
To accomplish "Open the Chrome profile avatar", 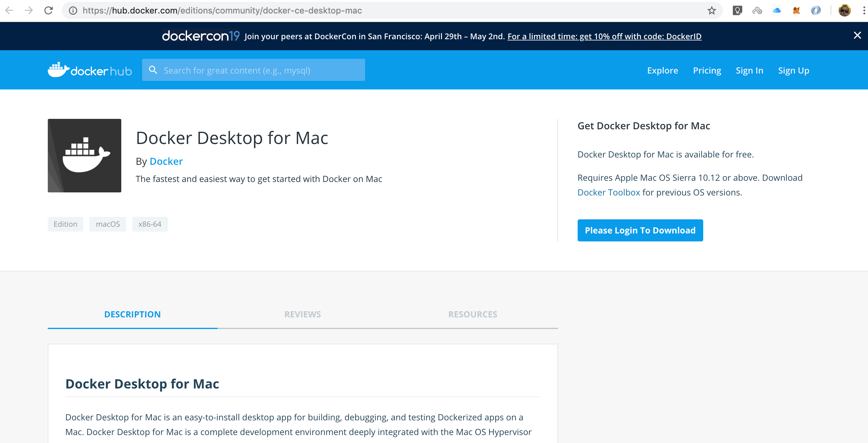I will click(844, 10).
